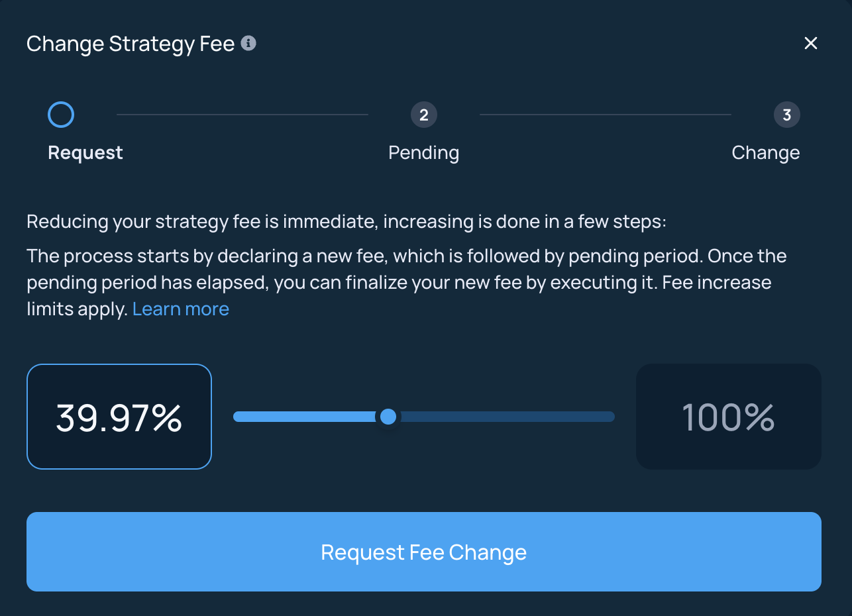
Task: Select the Pending step label
Action: 424,153
